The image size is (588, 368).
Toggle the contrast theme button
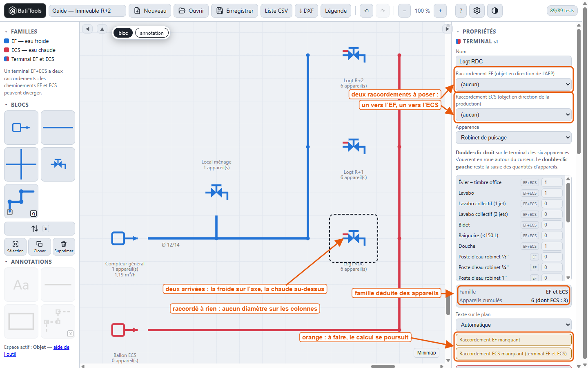[495, 11]
